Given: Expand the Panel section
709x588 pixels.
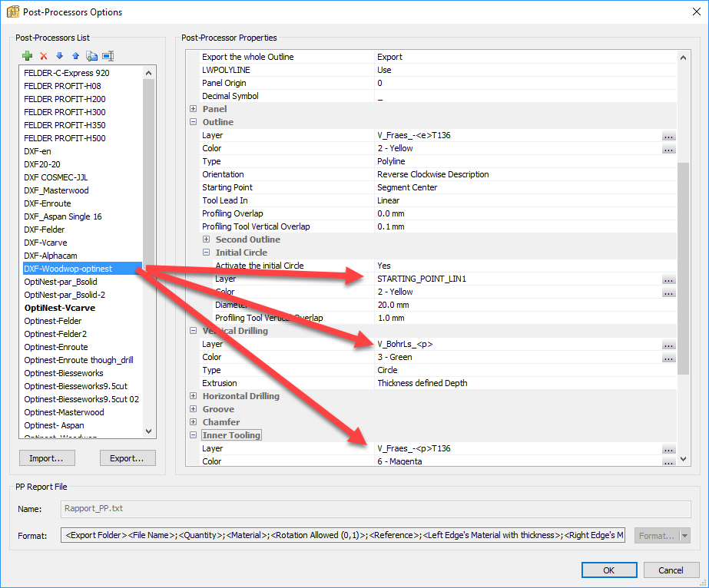Looking at the screenshot, I should click(x=193, y=109).
